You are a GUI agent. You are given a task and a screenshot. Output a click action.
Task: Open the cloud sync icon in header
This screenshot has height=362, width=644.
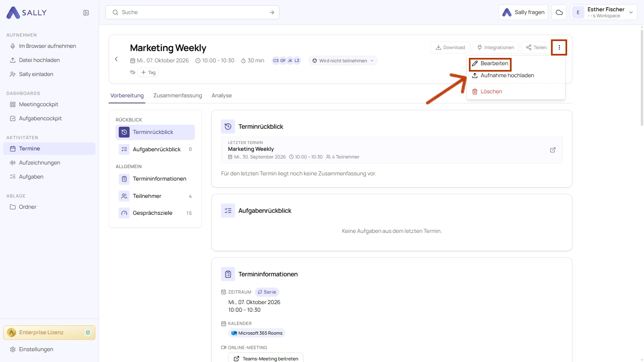tap(559, 12)
